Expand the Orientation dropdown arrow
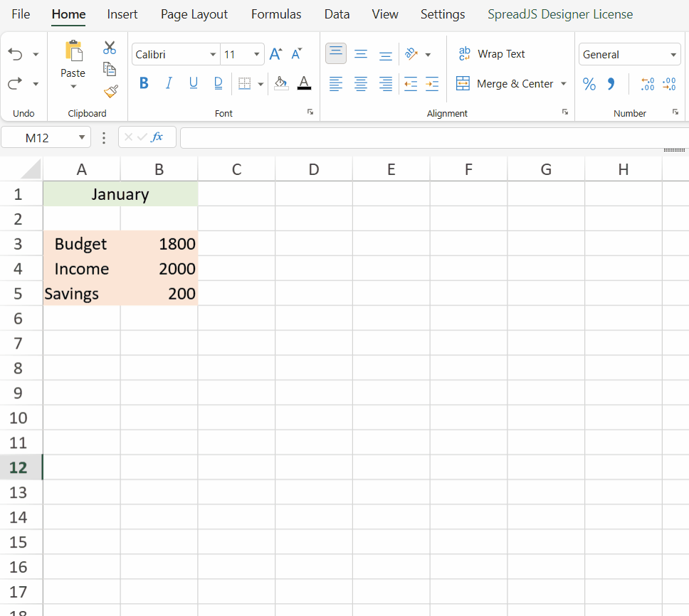Screen dimensions: 689x616 pyautogui.click(x=428, y=55)
